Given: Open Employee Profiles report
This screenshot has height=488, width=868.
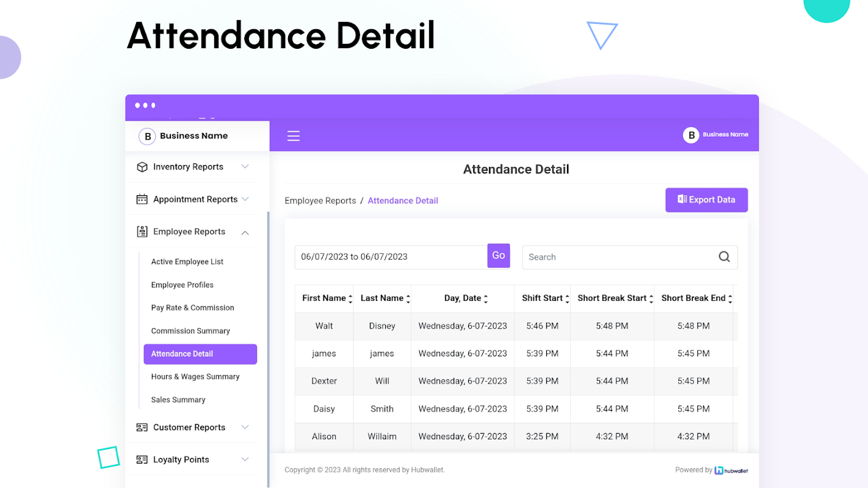Looking at the screenshot, I should (183, 285).
